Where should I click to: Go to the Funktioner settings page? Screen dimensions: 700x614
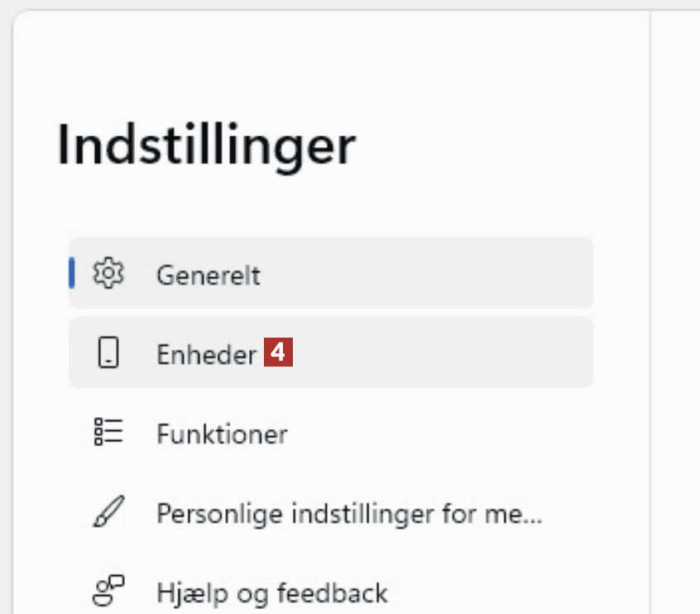coord(222,434)
